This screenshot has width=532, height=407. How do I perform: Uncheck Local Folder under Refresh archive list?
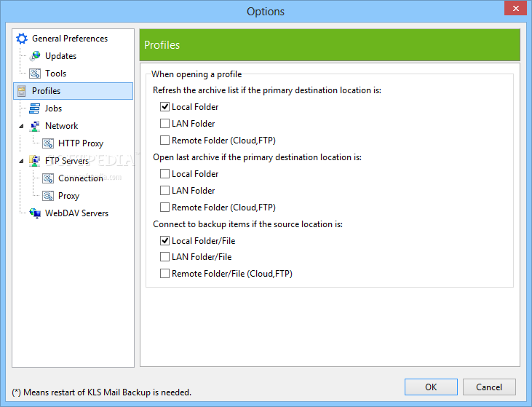164,106
